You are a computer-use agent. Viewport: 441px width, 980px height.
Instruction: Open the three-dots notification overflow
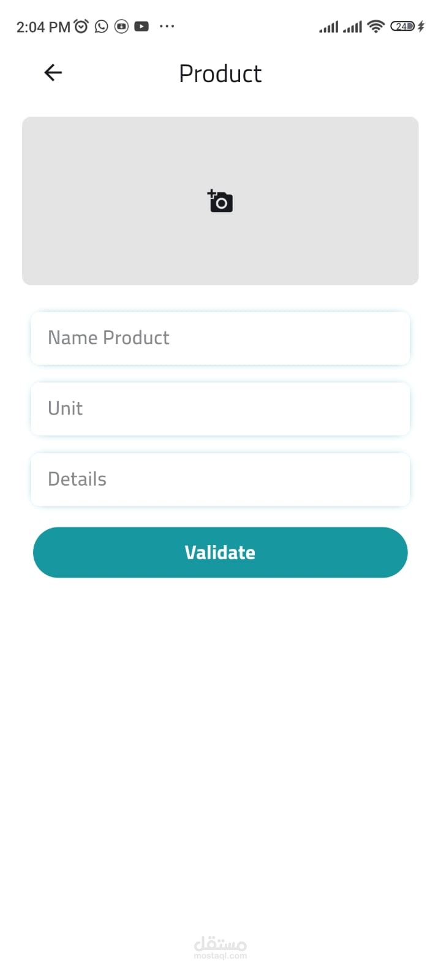[x=167, y=26]
